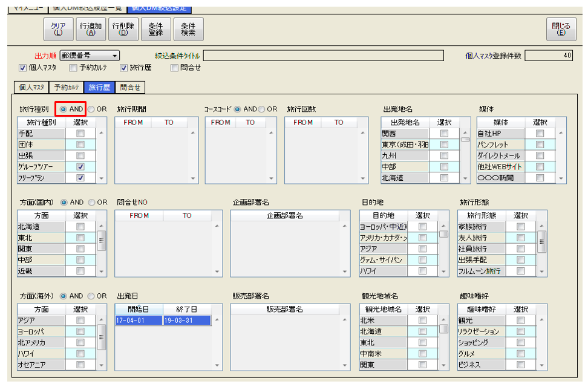Screen dimensions: 588x387
Task: Check the フルムーン旅行 checkbox
Action: (520, 271)
